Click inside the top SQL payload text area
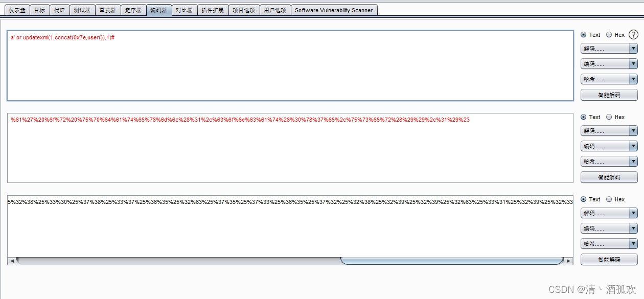This screenshot has width=644, height=299. [x=289, y=66]
